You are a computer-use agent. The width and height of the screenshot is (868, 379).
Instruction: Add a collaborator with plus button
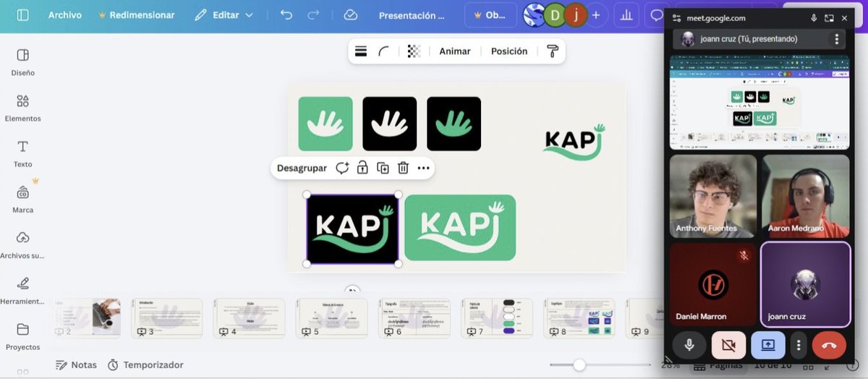coord(596,15)
